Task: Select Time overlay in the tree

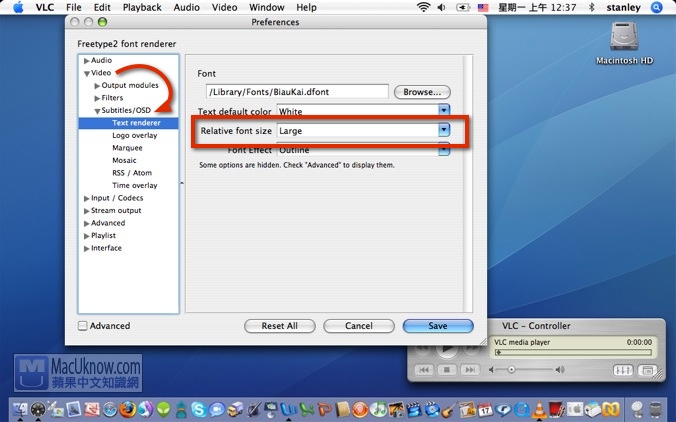Action: pyautogui.click(x=135, y=185)
